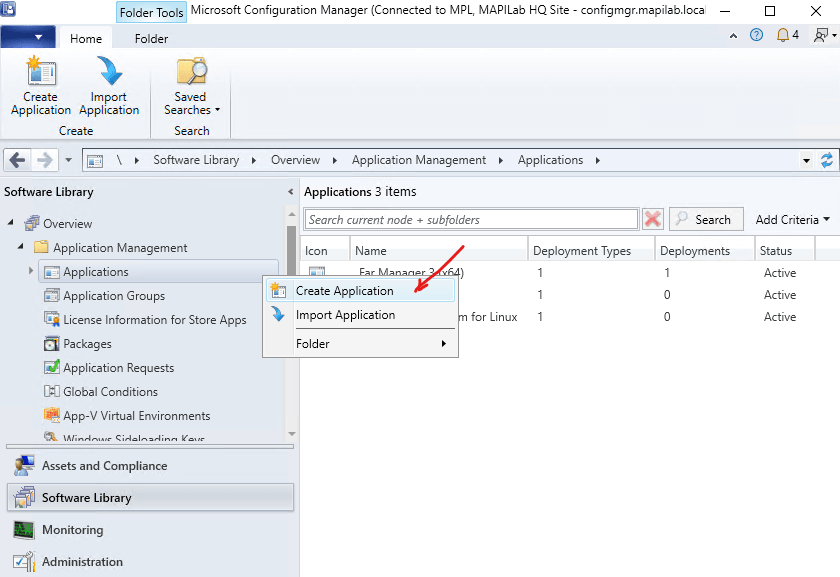840x577 pixels.
Task: Expand arrow after Applications breadcrumb
Action: [x=597, y=160]
